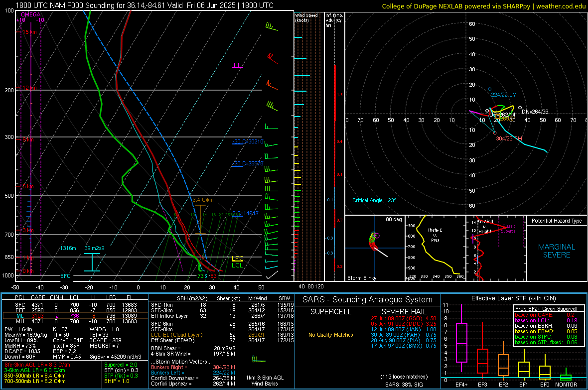The height and width of the screenshot is (390, 588).
Task: Click the red surface temperature value 83
Action: [x=213, y=276]
